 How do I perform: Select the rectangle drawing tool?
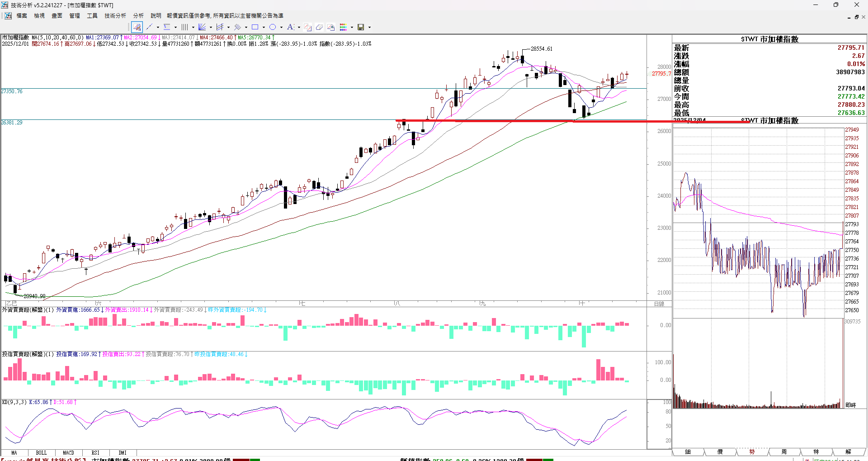click(255, 27)
